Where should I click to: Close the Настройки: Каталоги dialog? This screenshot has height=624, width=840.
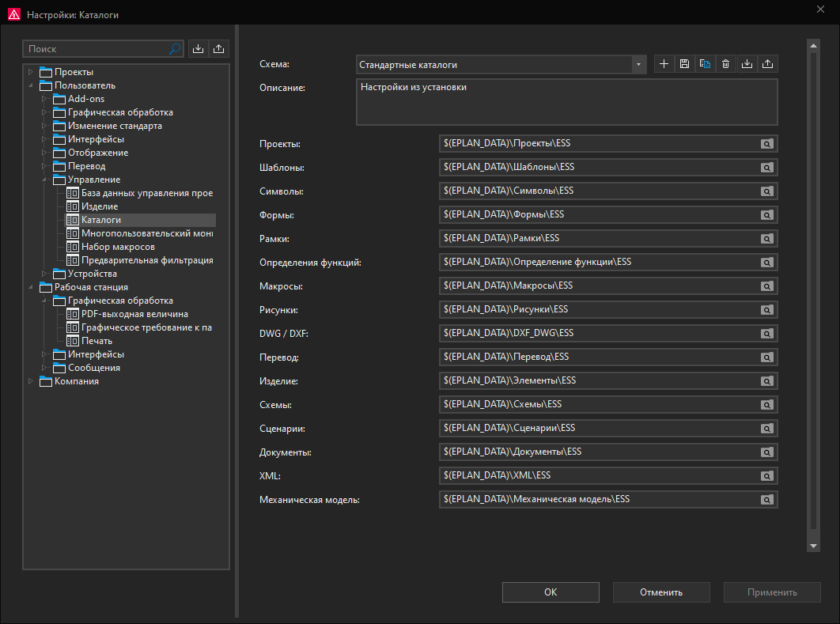[820, 9]
